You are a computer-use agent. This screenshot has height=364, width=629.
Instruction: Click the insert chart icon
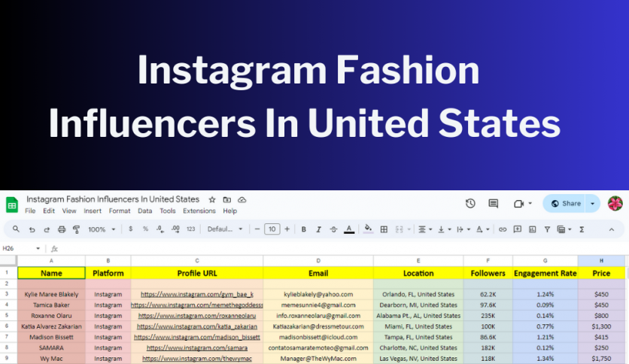point(533,229)
